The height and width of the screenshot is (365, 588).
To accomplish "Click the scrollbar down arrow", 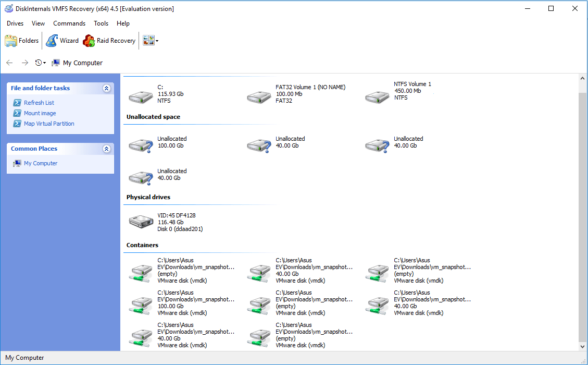I will [582, 347].
